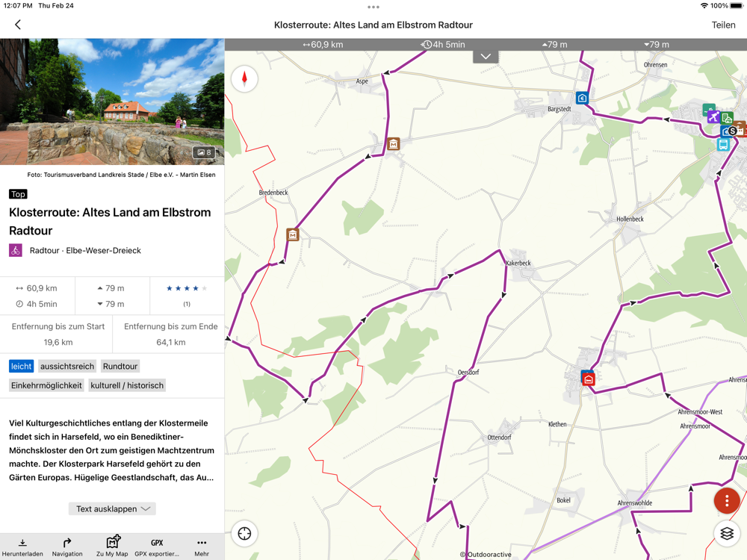Open the blue marker at Bargstedt
This screenshot has width=747, height=560.
point(582,98)
